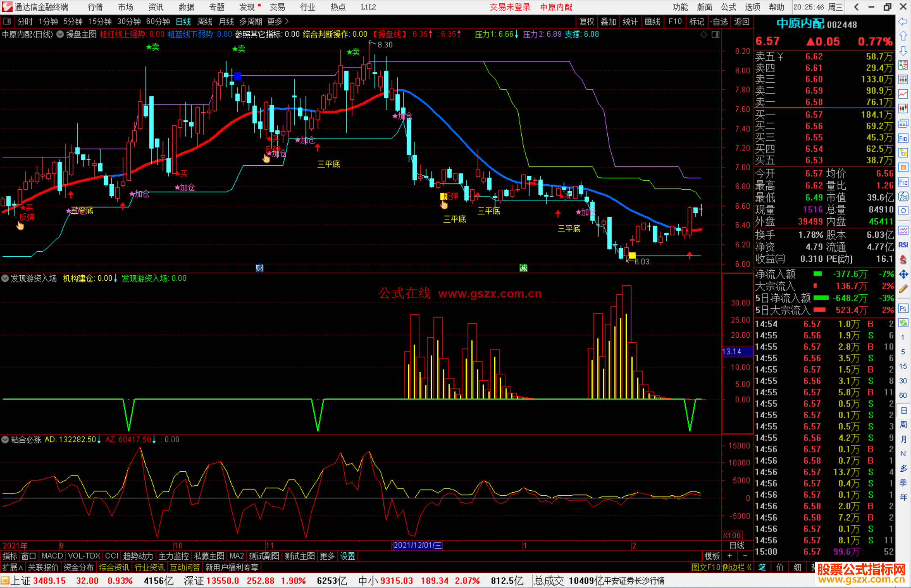Open the 行情 menu
Viewport: 911px width, 588px height.
coord(95,7)
